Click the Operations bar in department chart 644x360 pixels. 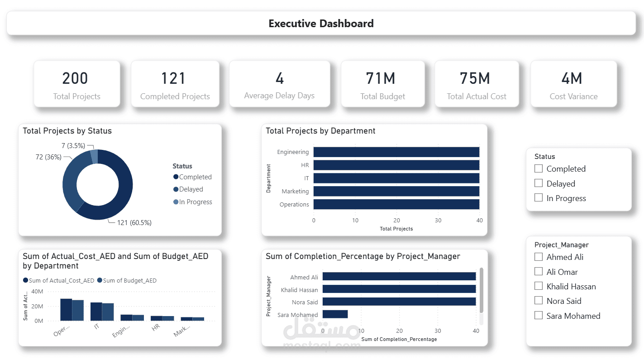click(396, 204)
